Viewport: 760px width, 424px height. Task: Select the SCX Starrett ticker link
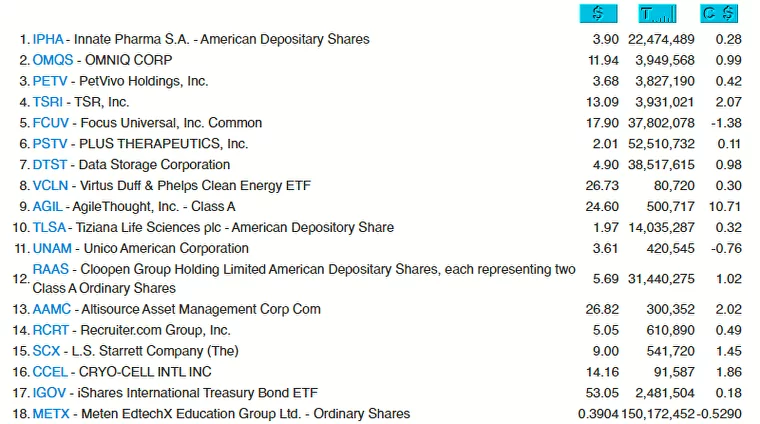coord(46,351)
